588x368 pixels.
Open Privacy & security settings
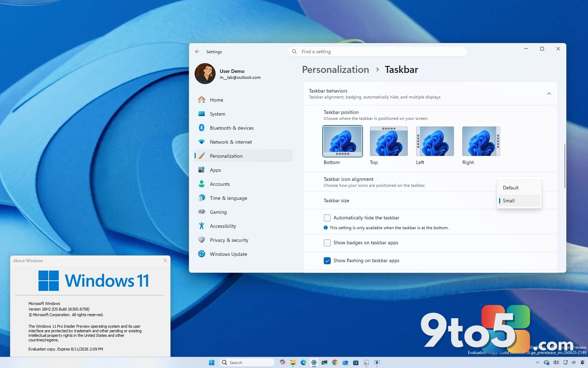(x=243, y=240)
